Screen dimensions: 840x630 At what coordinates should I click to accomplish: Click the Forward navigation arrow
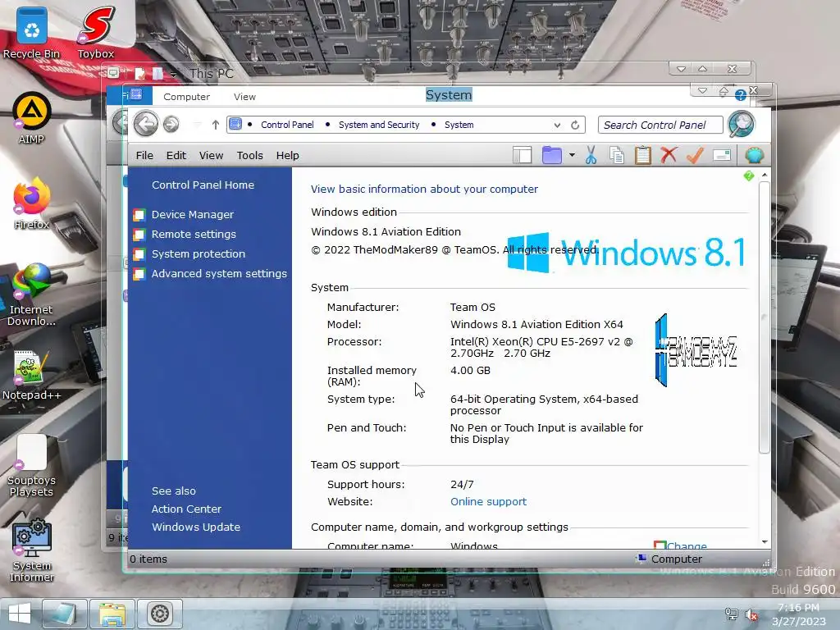tap(171, 125)
